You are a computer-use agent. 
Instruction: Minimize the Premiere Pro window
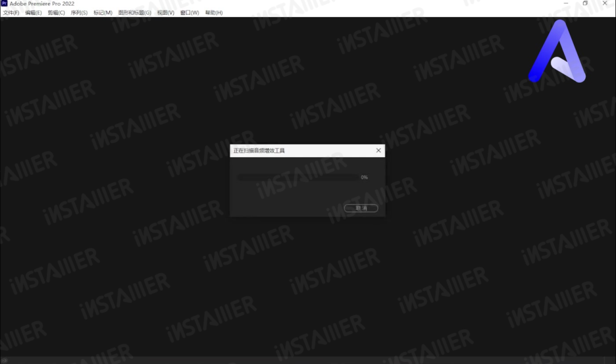tap(566, 3)
